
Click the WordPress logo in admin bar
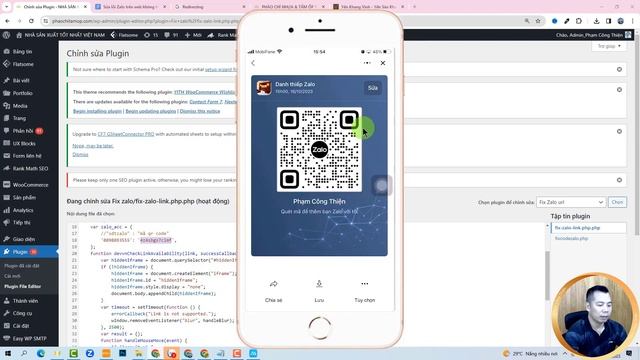(6, 35)
